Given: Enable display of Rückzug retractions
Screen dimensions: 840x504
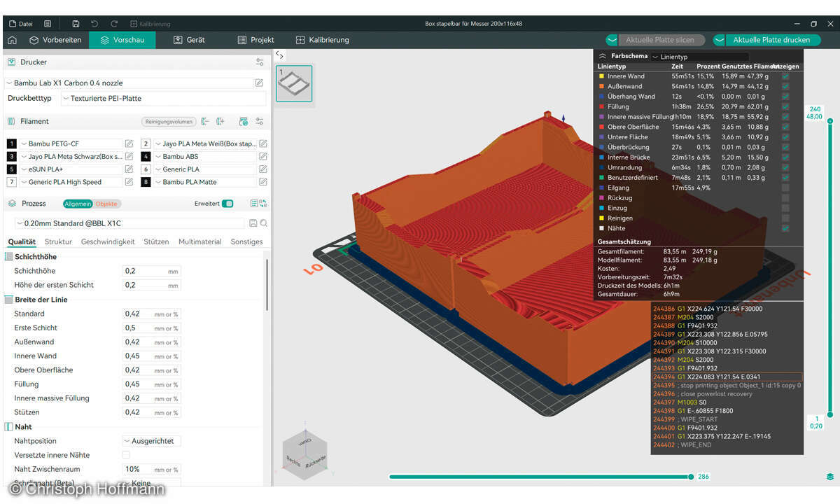Looking at the screenshot, I should (x=785, y=198).
